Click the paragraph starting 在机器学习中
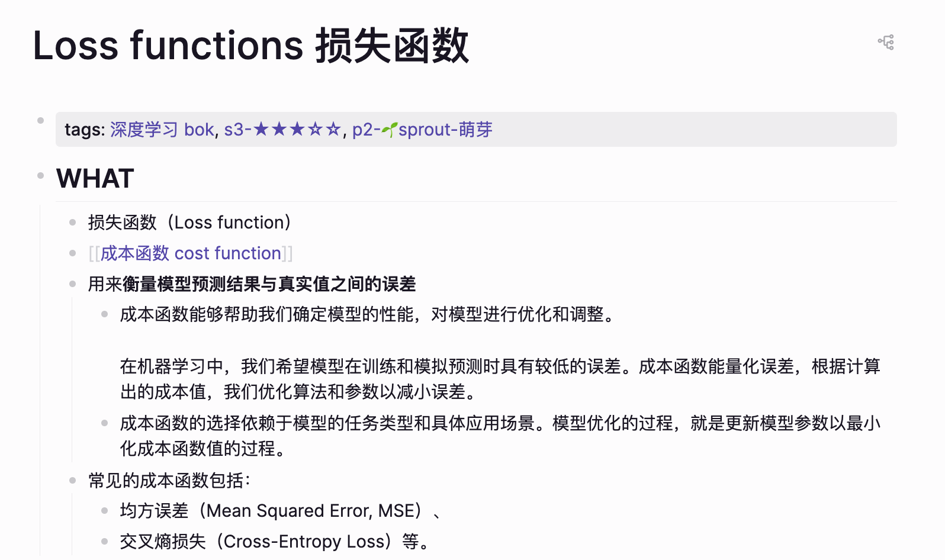This screenshot has width=945, height=560. coord(500,379)
